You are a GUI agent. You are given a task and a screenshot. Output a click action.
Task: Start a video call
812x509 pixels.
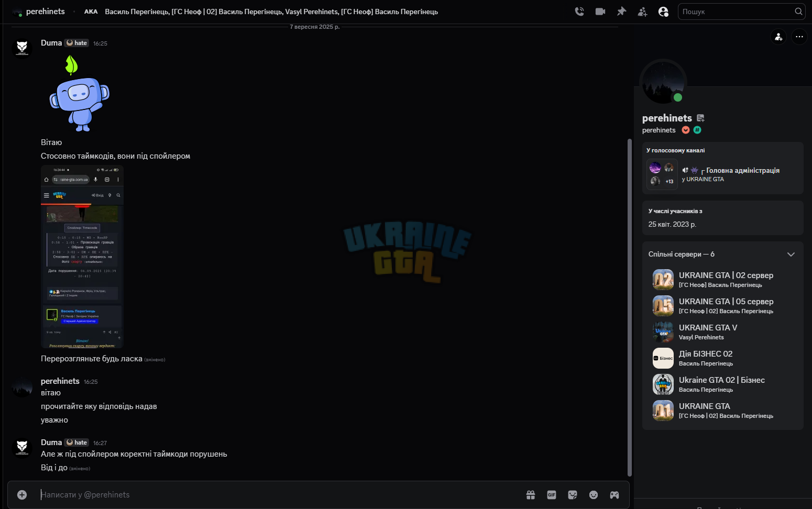coord(600,12)
